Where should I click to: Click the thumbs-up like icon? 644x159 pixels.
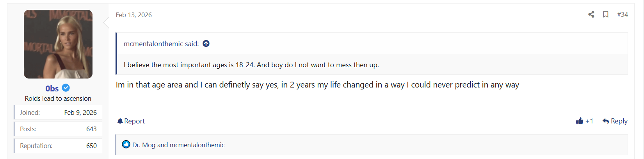click(x=580, y=121)
